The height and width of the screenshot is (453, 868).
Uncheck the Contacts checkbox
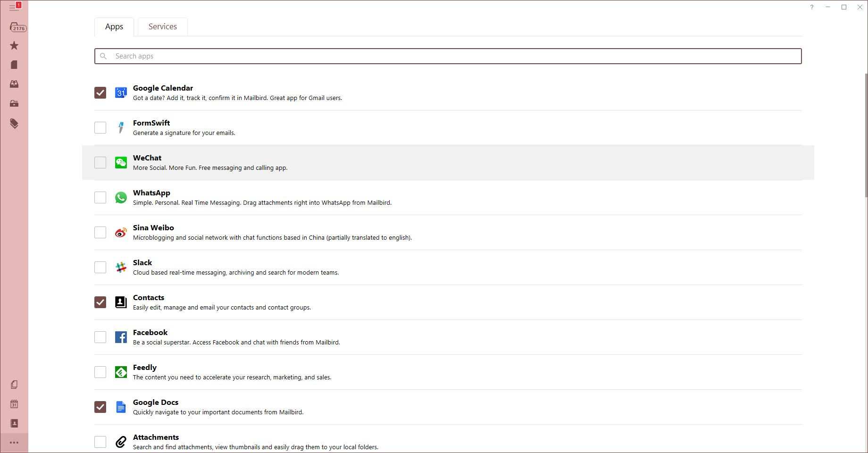[100, 302]
